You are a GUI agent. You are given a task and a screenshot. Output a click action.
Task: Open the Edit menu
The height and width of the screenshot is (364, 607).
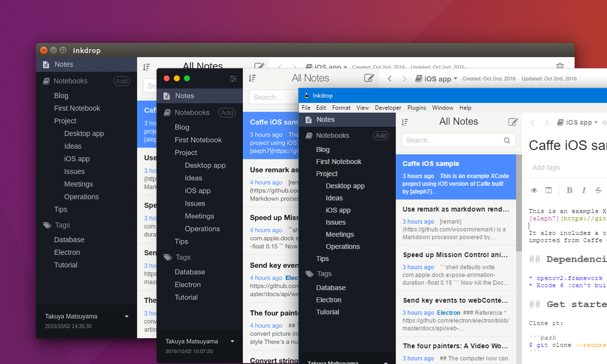click(321, 108)
